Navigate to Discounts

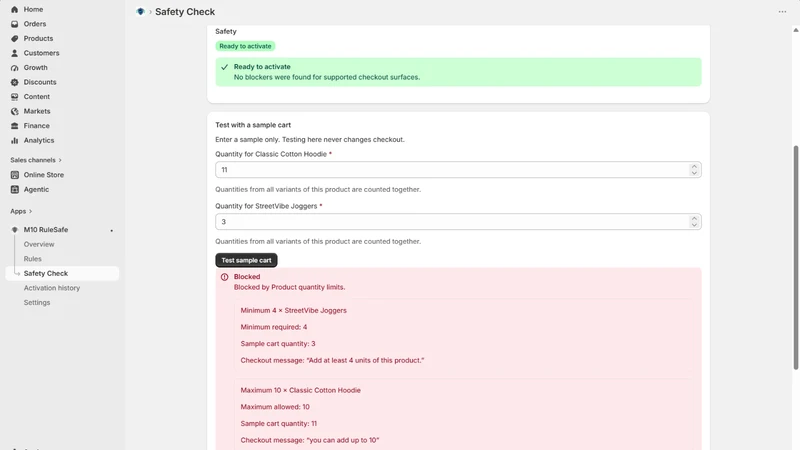pos(40,82)
